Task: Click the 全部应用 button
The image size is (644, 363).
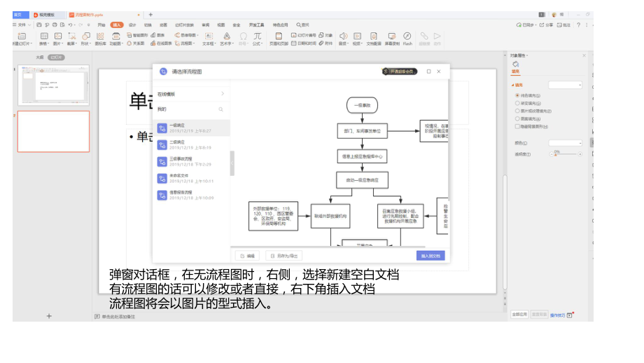Action: coord(519,315)
